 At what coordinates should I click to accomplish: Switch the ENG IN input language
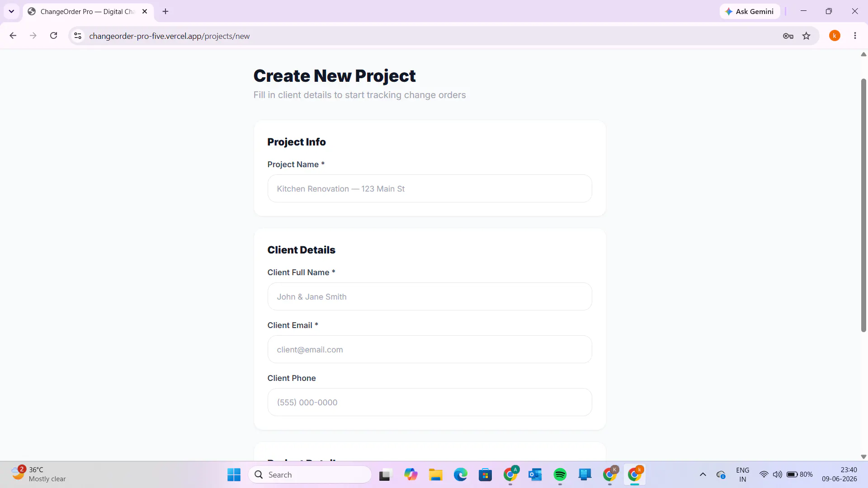742,474
